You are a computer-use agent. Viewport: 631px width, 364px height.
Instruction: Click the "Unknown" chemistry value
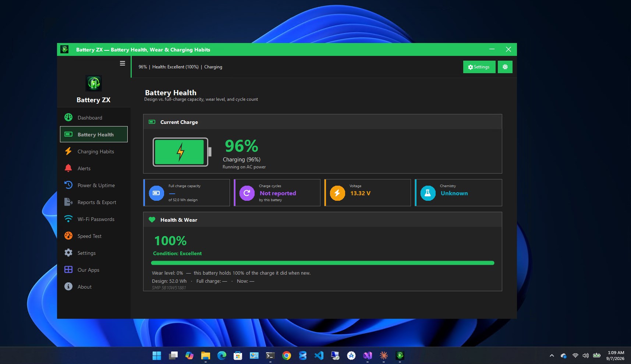[454, 193]
